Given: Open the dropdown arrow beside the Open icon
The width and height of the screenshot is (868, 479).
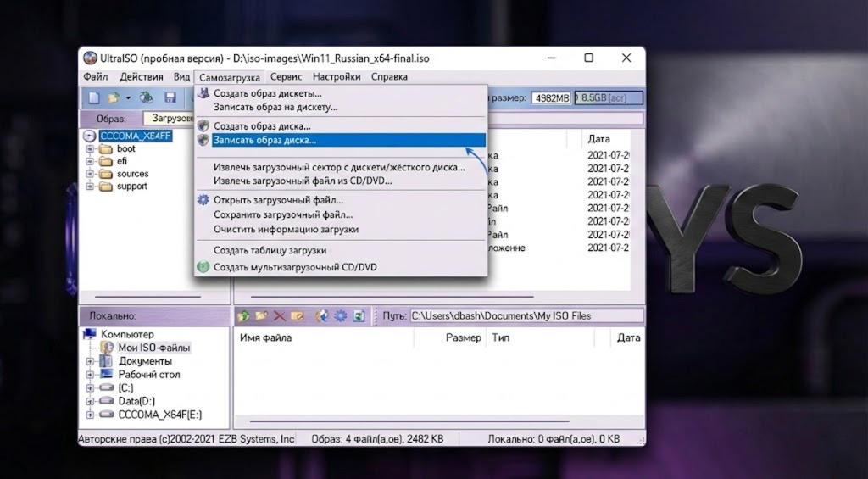Looking at the screenshot, I should pos(126,97).
